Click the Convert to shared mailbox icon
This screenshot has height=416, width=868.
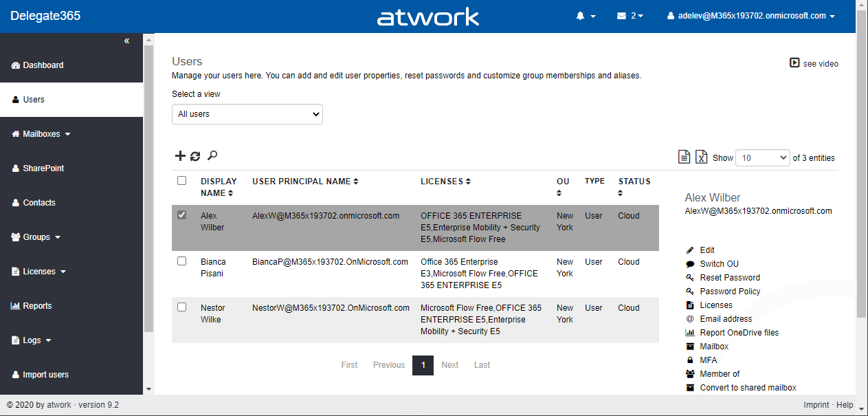690,388
